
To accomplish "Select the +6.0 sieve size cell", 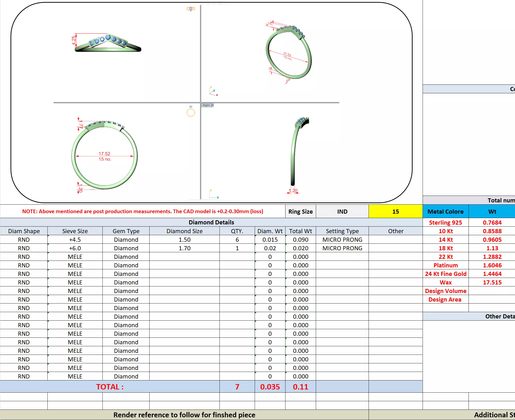I will 75,248.
